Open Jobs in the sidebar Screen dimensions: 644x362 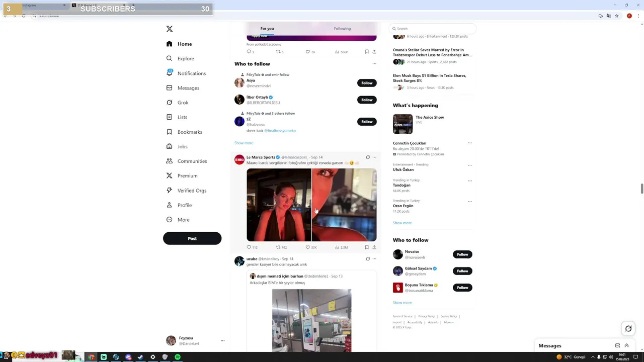click(x=177, y=146)
